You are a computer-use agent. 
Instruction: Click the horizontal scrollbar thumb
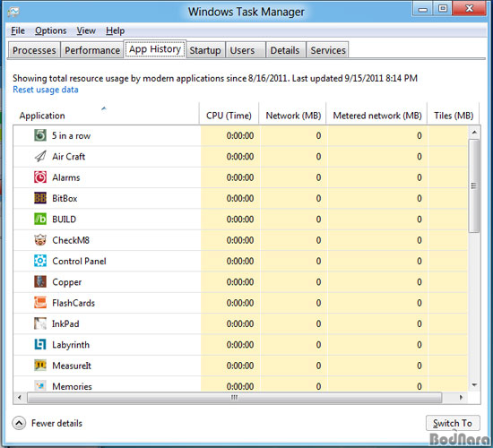235,398
